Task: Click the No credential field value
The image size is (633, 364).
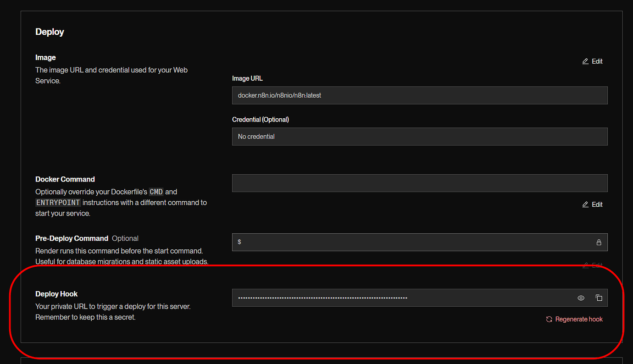Action: click(255, 136)
